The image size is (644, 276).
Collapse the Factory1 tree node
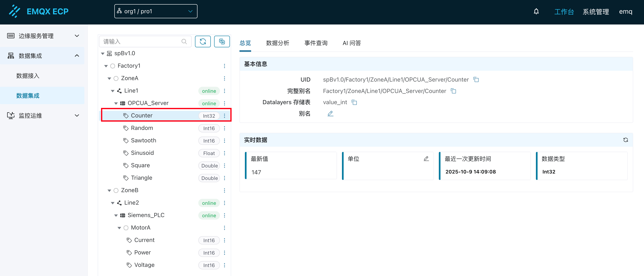pyautogui.click(x=106, y=66)
